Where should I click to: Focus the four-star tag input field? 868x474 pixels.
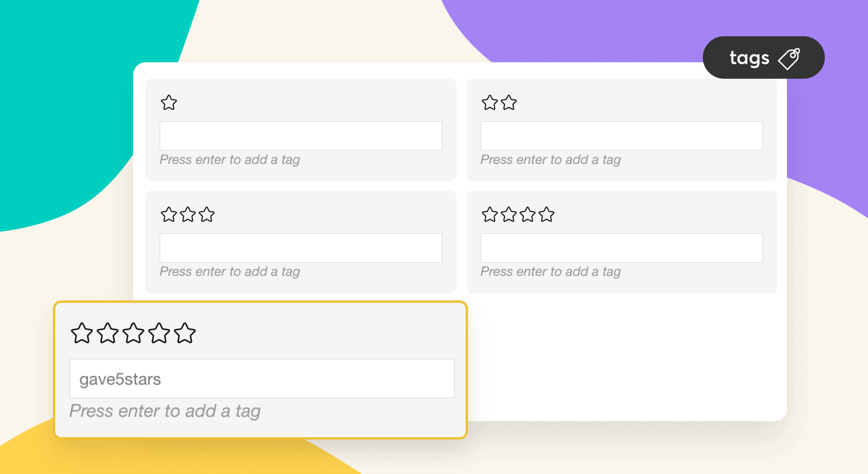(x=621, y=248)
